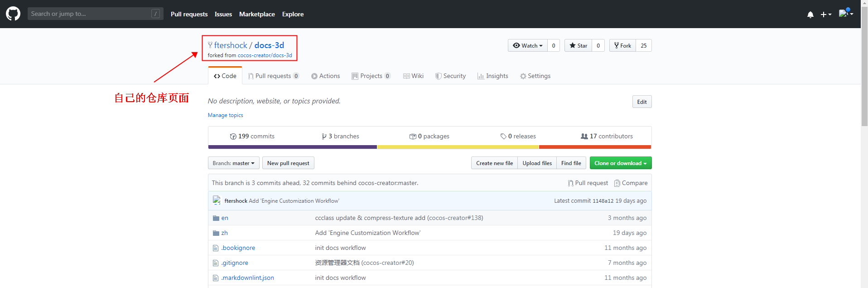
Task: Go to Marketplace
Action: point(257,14)
